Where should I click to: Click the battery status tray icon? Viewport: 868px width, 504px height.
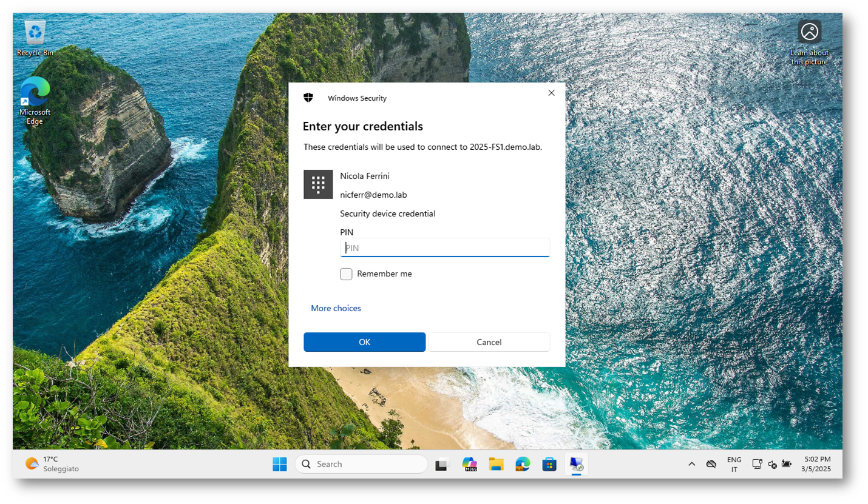(787, 464)
